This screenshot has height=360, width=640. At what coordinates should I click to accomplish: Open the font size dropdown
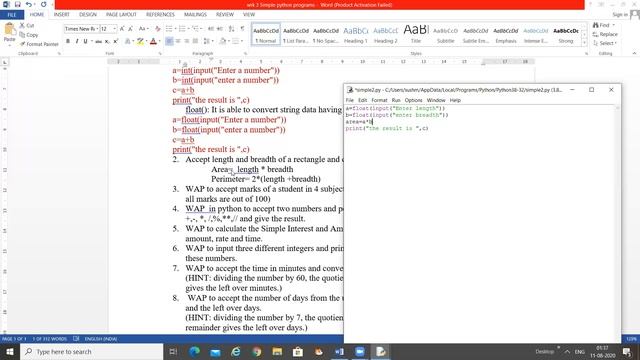pos(115,29)
